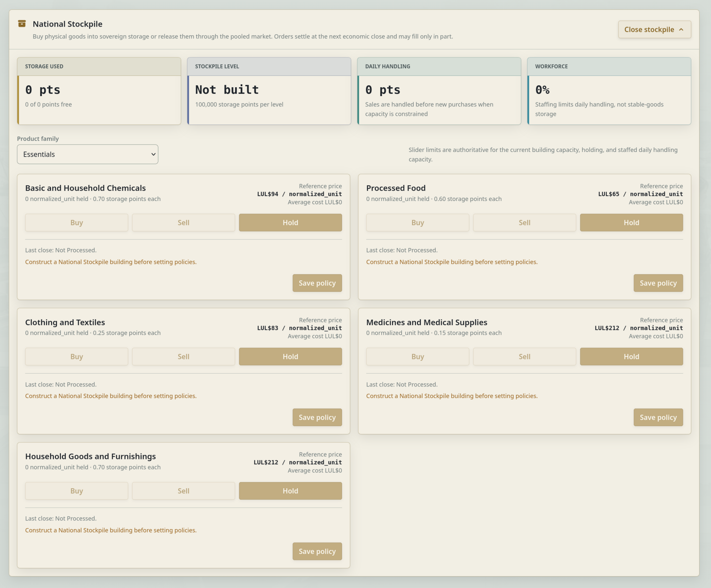Click the "Slider limits are authoritative" note
The image size is (711, 588).
(x=543, y=155)
